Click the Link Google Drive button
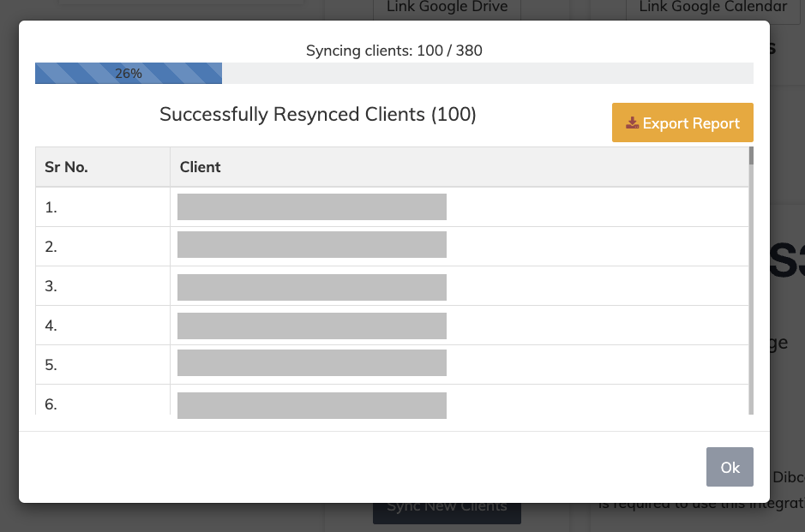 (447, 9)
